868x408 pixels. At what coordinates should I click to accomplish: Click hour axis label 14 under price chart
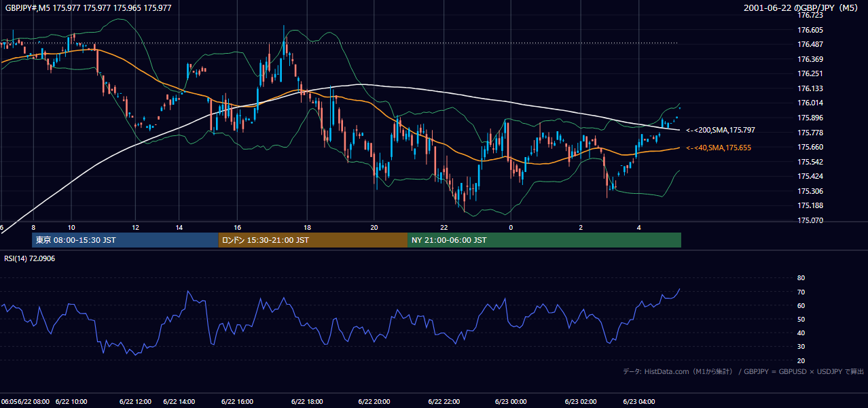[179, 227]
